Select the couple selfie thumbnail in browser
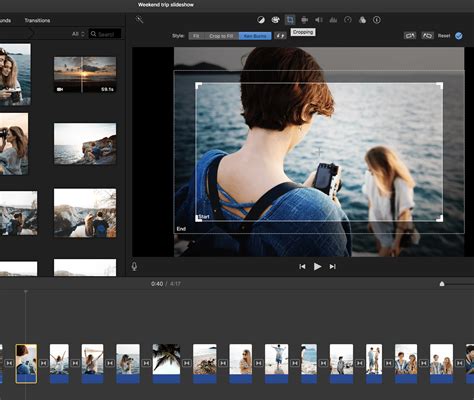The width and height of the screenshot is (474, 400). click(15, 74)
